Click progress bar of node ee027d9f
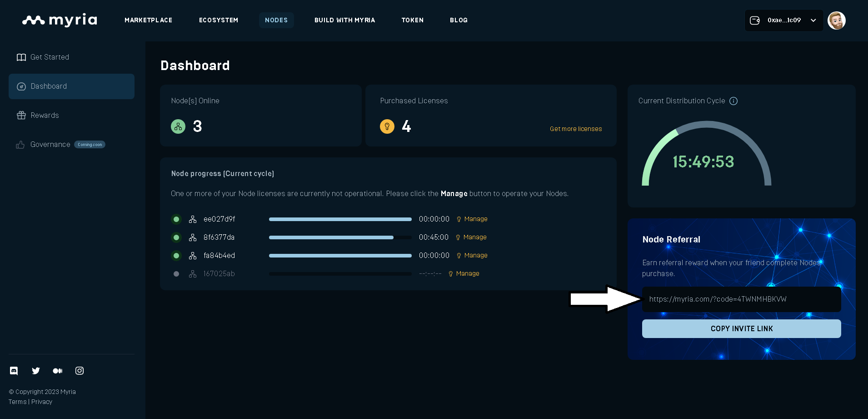This screenshot has width=868, height=419. click(x=340, y=219)
